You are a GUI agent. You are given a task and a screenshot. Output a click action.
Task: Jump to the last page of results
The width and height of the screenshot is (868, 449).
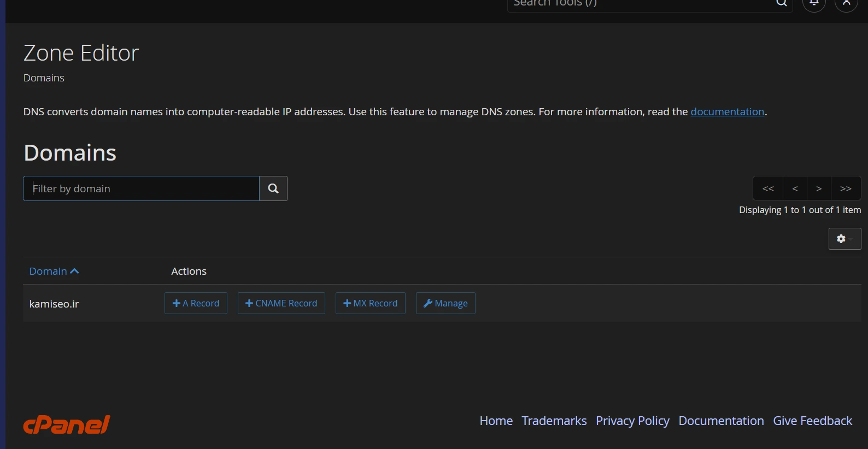click(846, 188)
